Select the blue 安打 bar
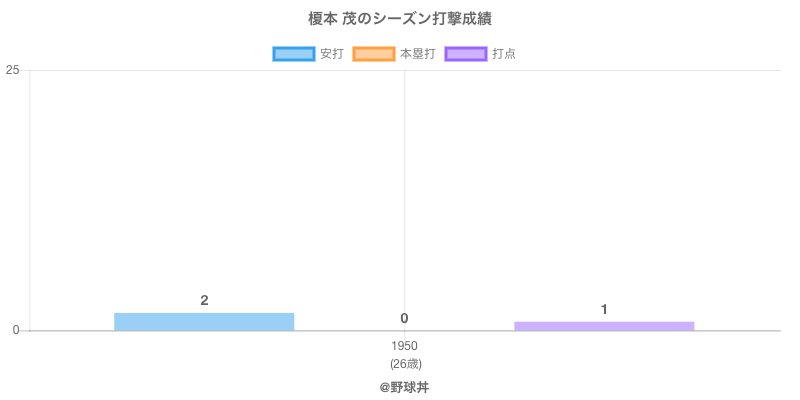Image resolution: width=800 pixels, height=400 pixels. 204,321
